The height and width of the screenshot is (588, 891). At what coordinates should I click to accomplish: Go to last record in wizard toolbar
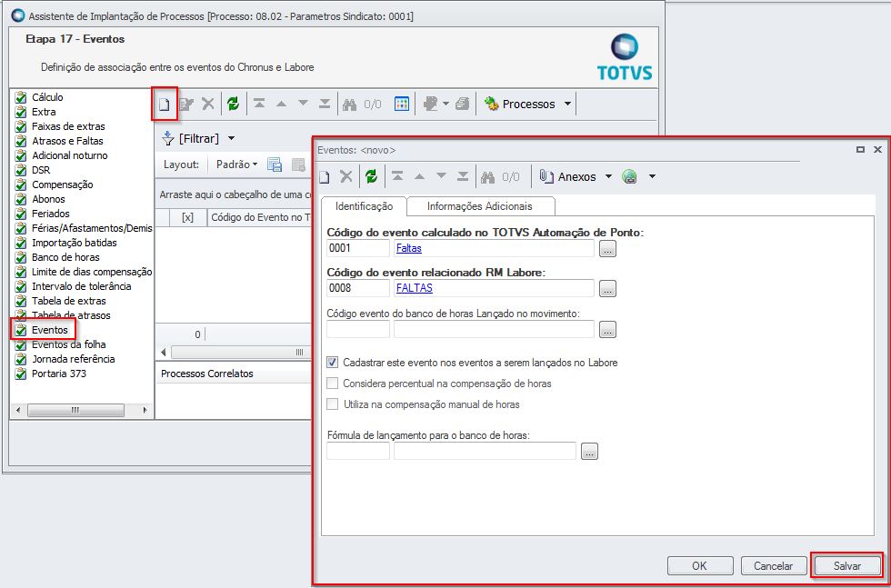pos(325,104)
